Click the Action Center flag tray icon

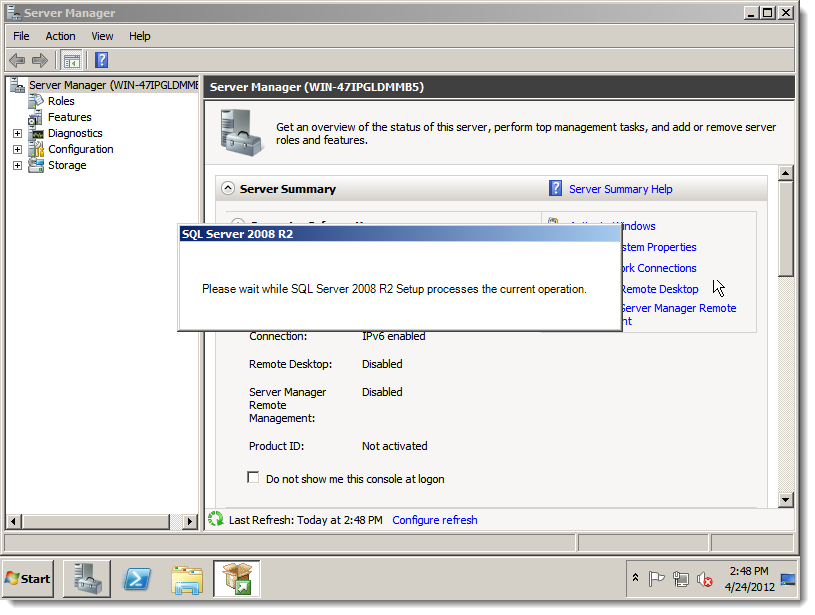point(656,579)
